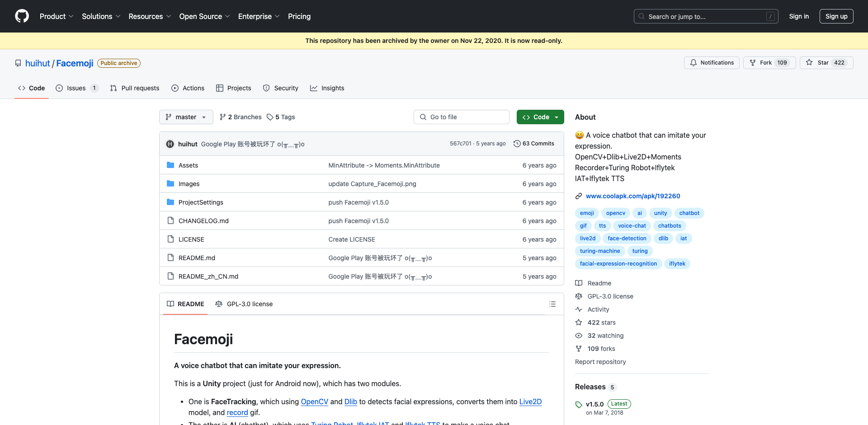
Task: Go to the Pricing page
Action: click(299, 16)
